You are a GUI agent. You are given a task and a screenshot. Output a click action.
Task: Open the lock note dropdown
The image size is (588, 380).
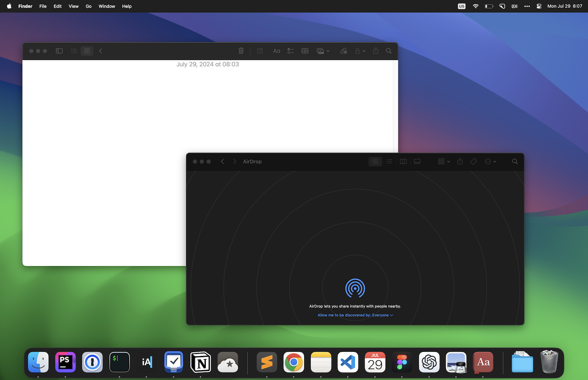pyautogui.click(x=360, y=51)
